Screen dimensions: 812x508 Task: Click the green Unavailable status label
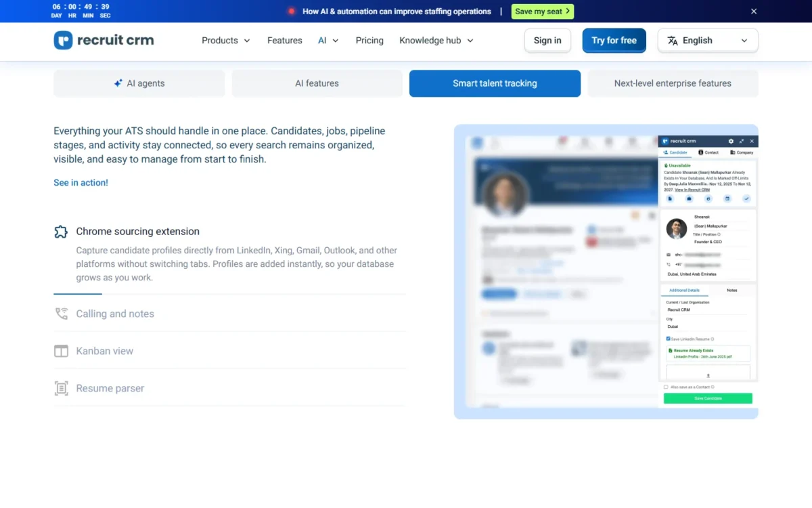pos(677,165)
